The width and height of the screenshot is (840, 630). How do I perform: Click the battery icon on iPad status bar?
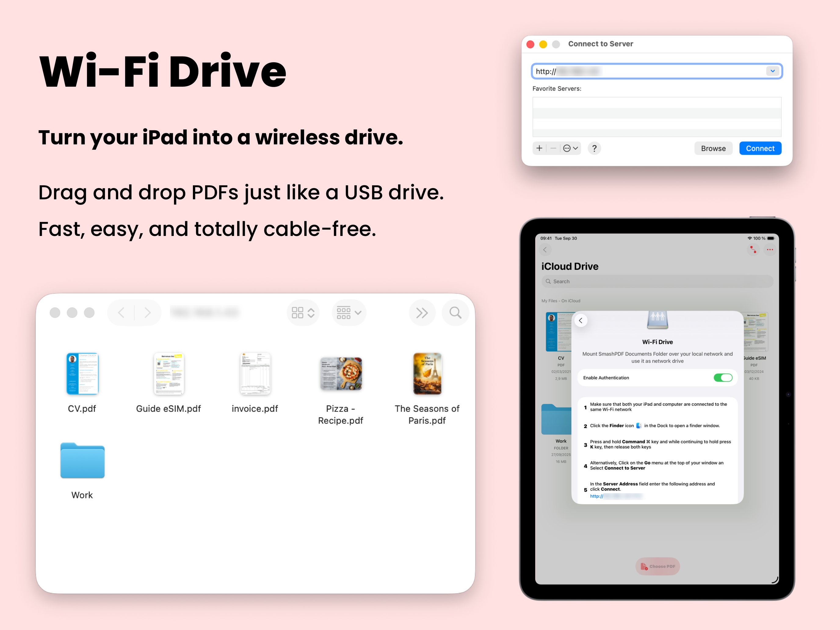(771, 238)
